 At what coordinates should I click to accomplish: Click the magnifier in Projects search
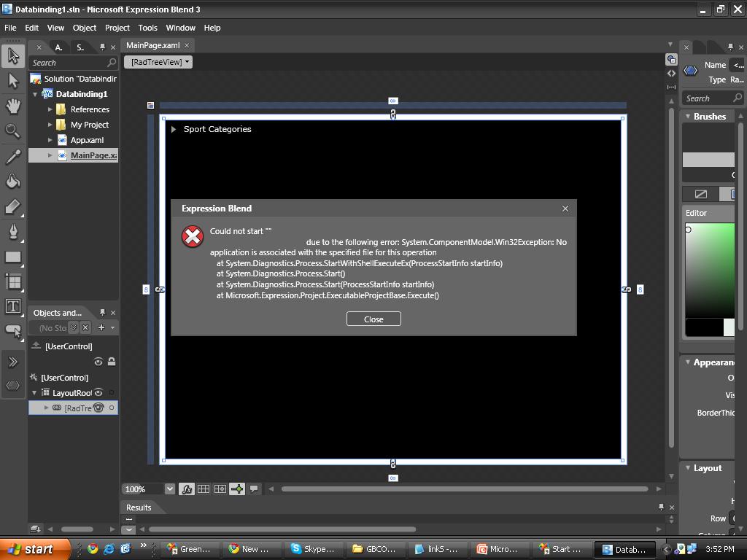112,63
